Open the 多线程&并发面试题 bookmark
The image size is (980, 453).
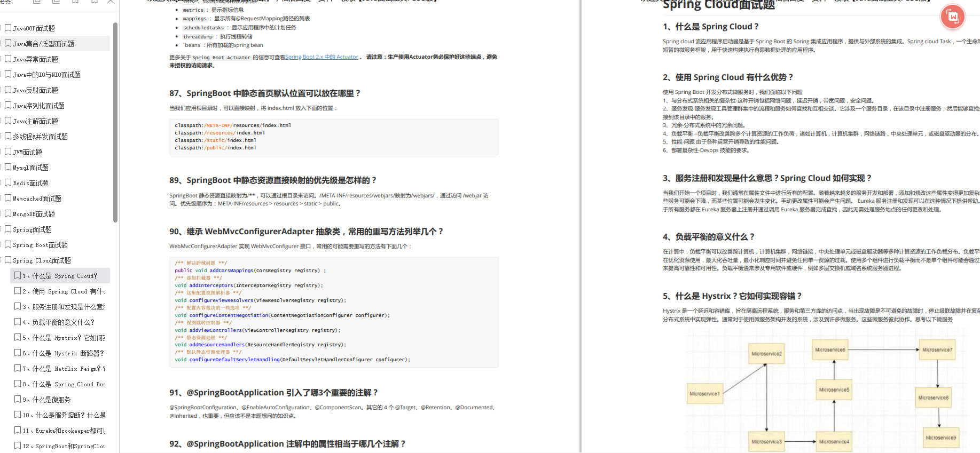coord(40,137)
